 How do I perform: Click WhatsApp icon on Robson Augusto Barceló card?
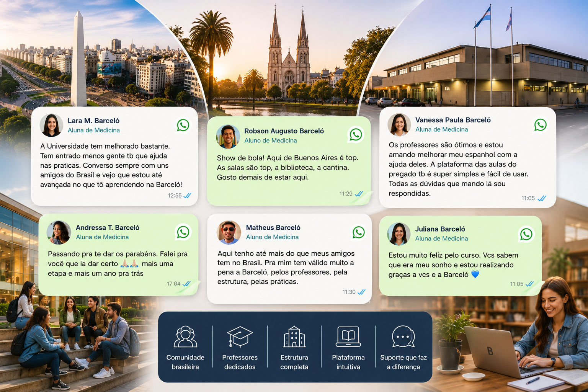[356, 135]
